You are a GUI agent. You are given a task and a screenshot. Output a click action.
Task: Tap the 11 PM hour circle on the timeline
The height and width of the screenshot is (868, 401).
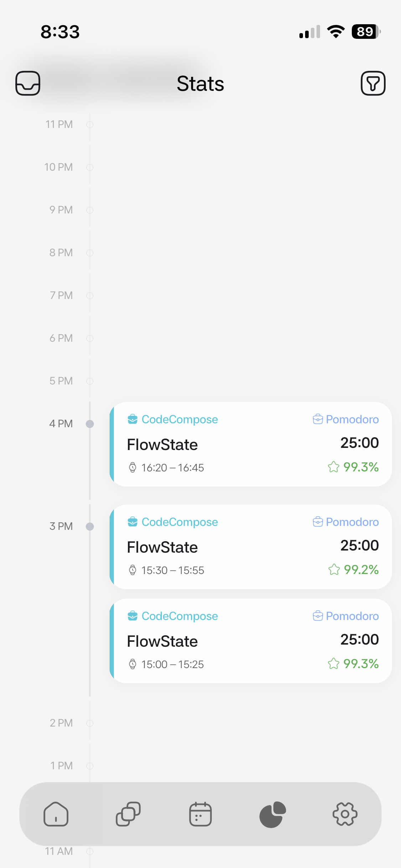pos(90,125)
